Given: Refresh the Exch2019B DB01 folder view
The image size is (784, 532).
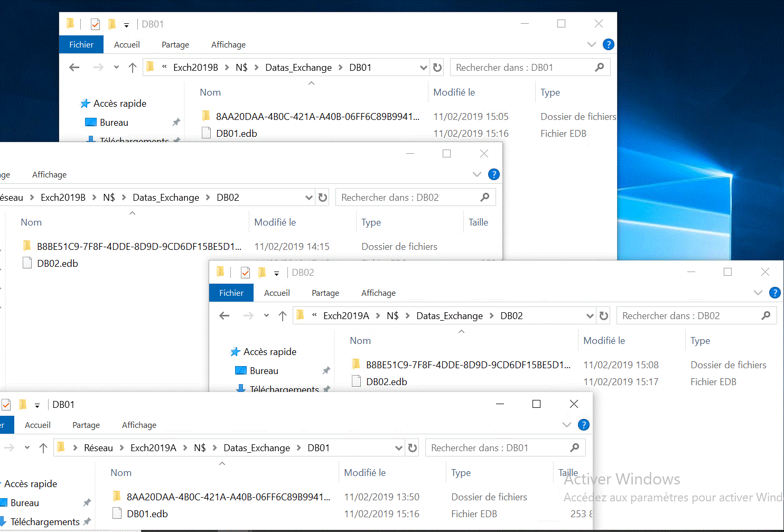Looking at the screenshot, I should (437, 68).
